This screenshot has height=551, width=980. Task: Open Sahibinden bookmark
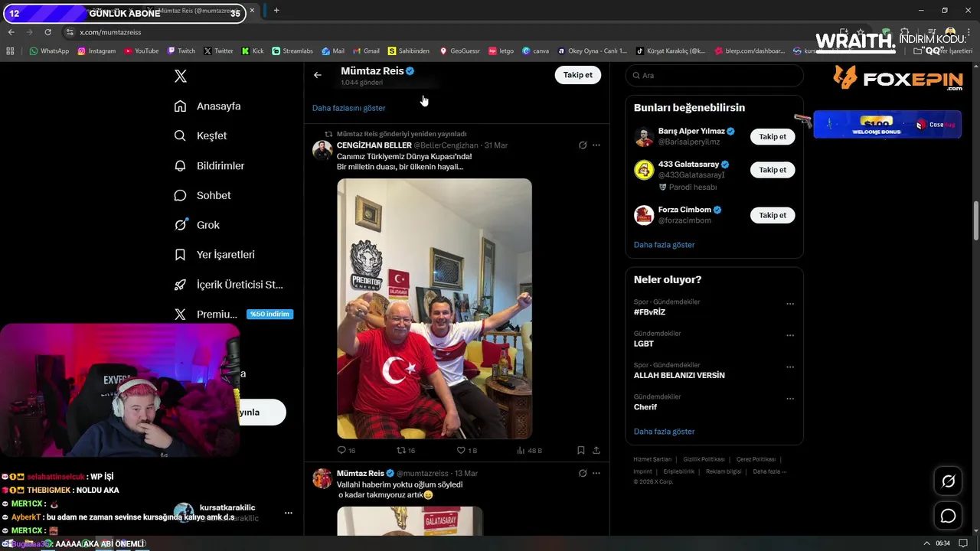(x=409, y=51)
